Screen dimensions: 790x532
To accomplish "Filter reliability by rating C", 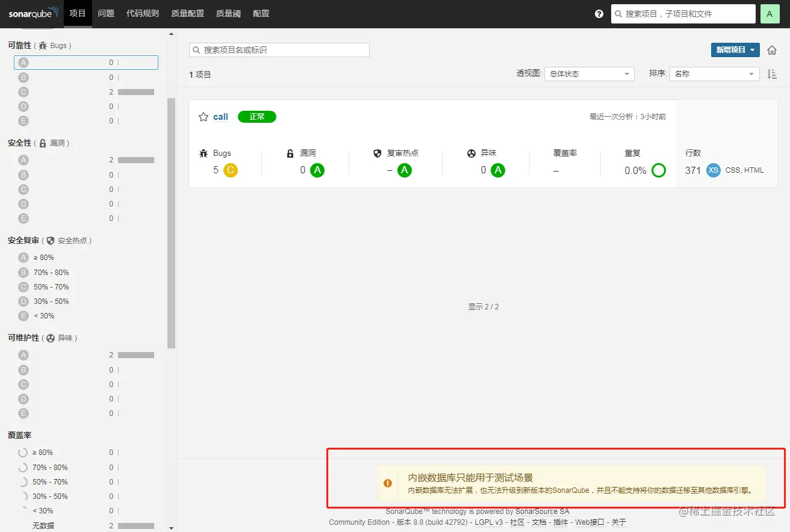I will [x=86, y=92].
